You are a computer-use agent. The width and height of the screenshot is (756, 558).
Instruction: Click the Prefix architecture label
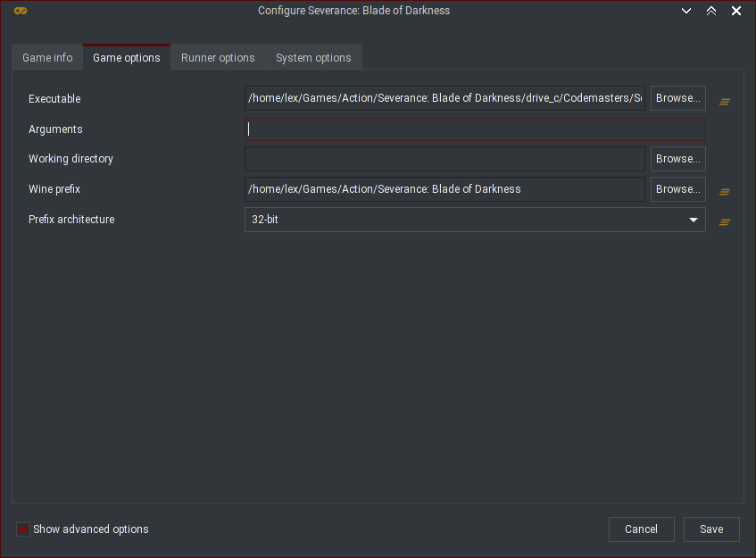tap(71, 220)
